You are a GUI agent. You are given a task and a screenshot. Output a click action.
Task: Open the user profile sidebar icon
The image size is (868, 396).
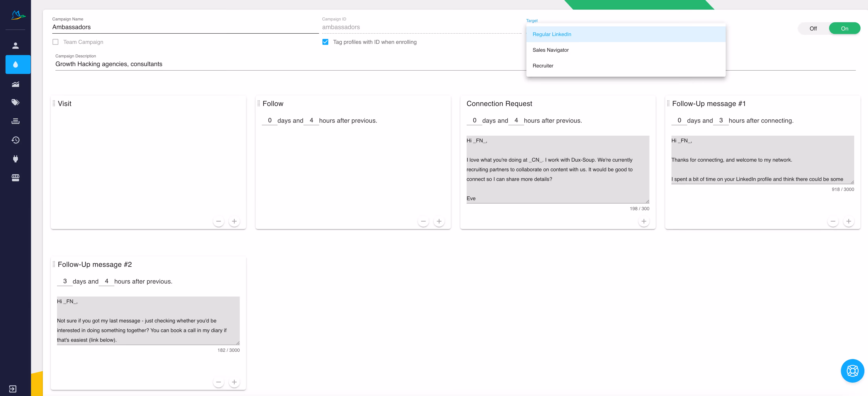coord(16,45)
